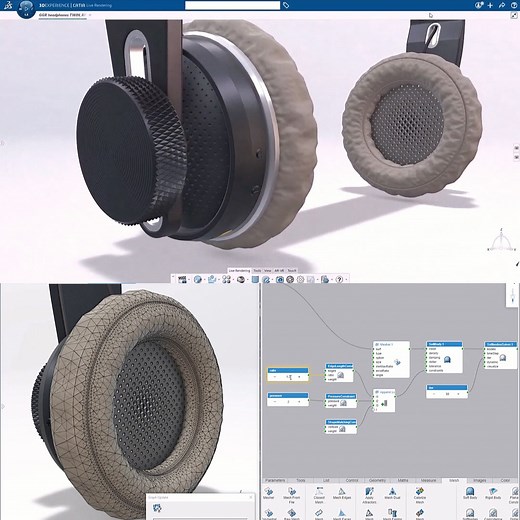This screenshot has height=520, width=520.
Task: Click the tag icon next to search bar
Action: [286, 5]
